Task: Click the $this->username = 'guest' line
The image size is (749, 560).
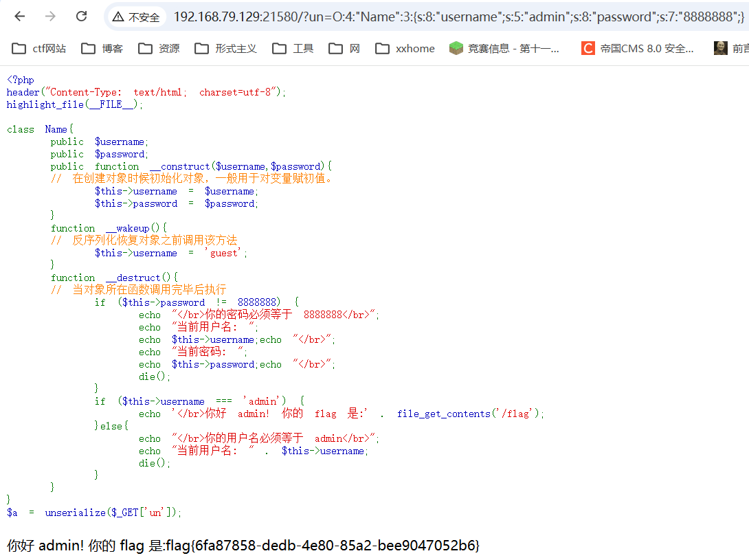Action: 171,254
